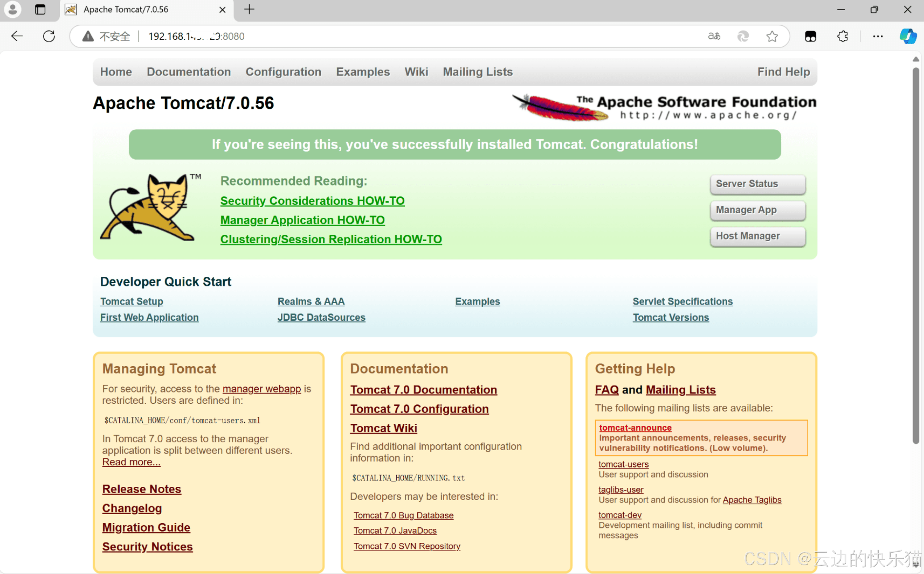Open the tomcat-users mailing list link

[623, 464]
